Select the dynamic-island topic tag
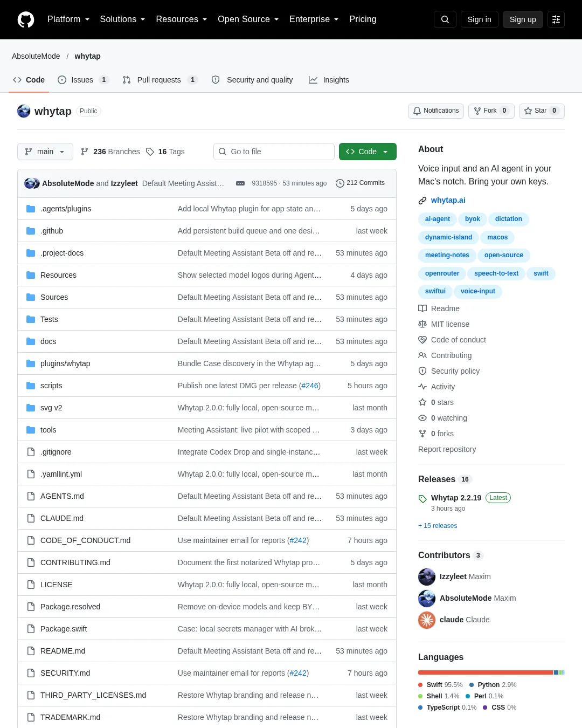This screenshot has height=728, width=582. [448, 237]
